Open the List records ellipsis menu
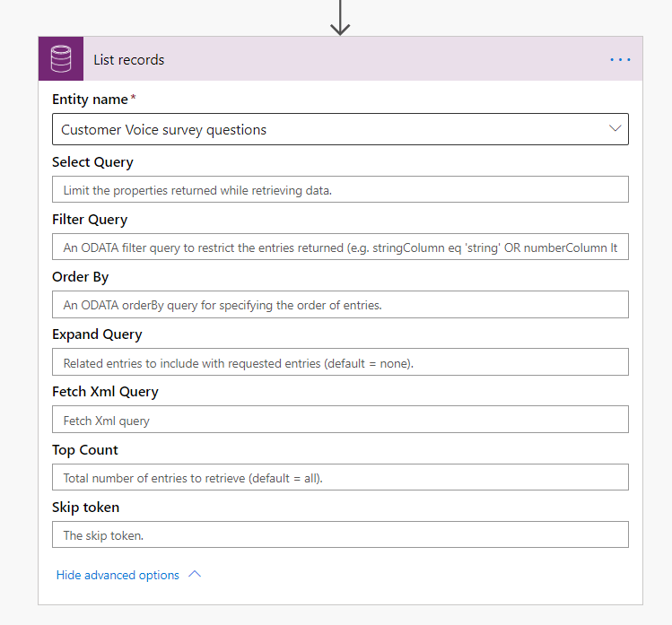The height and width of the screenshot is (625, 672). pyautogui.click(x=620, y=59)
